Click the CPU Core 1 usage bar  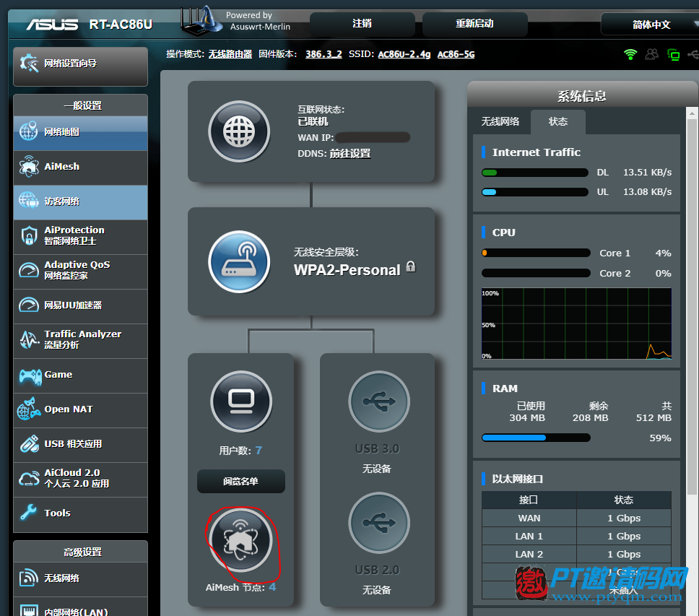(x=537, y=253)
